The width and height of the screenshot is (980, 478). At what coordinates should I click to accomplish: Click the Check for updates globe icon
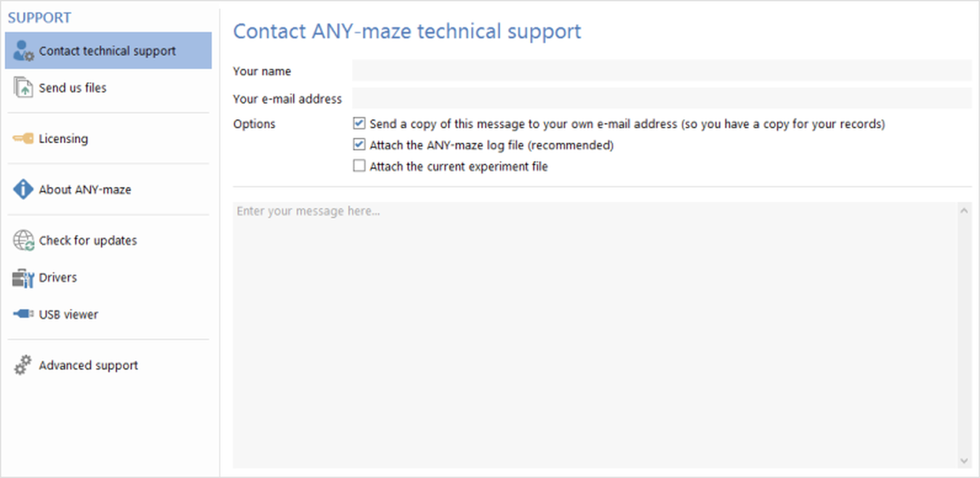23,240
